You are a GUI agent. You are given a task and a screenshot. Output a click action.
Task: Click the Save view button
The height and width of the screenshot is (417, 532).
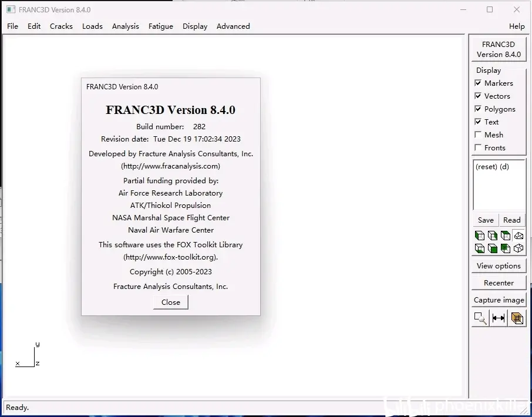486,220
